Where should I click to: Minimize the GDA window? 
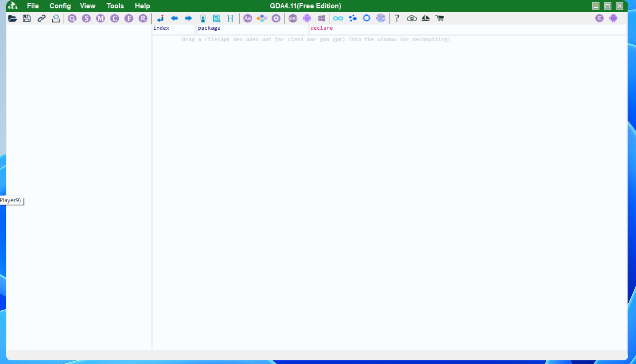596,6
